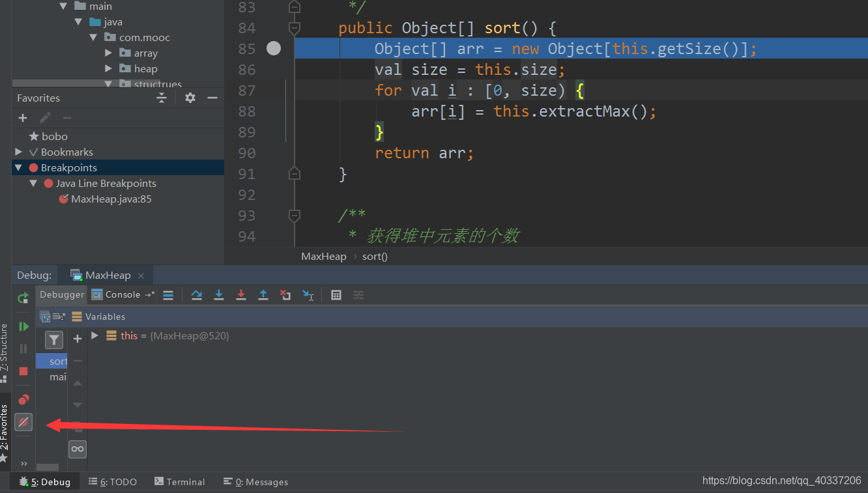
Task: Toggle show watches glasses icon
Action: (78, 449)
